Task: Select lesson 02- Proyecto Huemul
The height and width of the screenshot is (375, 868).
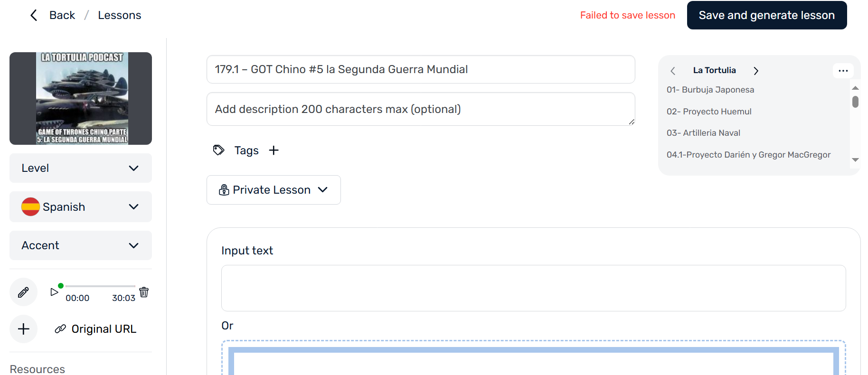Action: 709,112
